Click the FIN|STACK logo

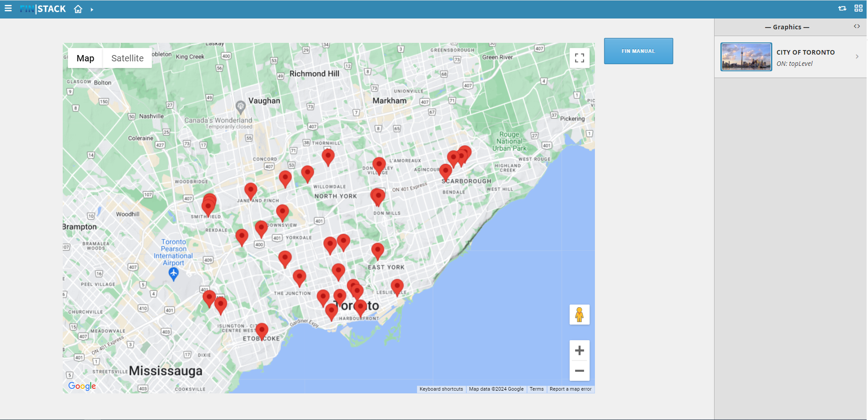click(x=43, y=9)
